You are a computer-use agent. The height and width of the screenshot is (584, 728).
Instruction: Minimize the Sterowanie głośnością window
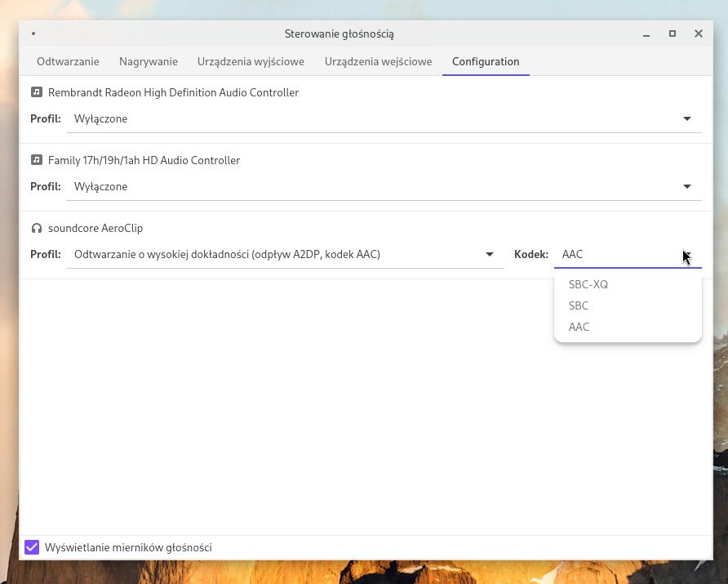(646, 34)
